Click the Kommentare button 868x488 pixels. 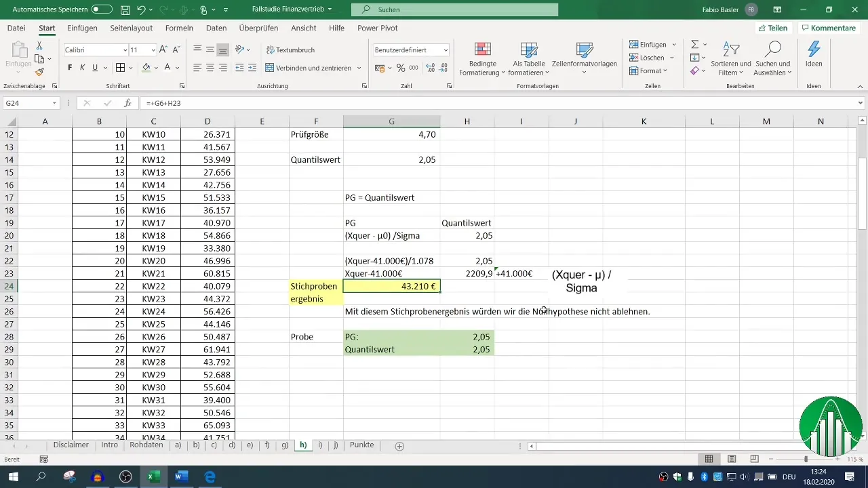click(x=828, y=28)
